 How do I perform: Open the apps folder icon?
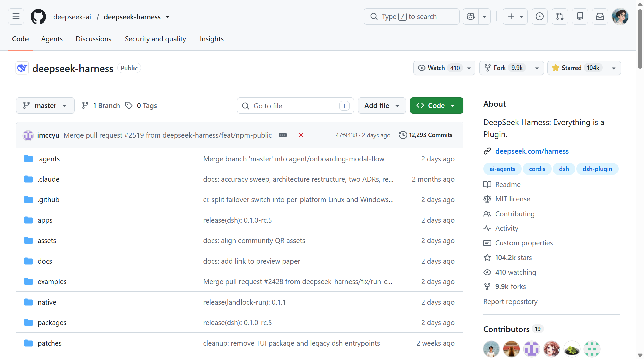pyautogui.click(x=29, y=220)
